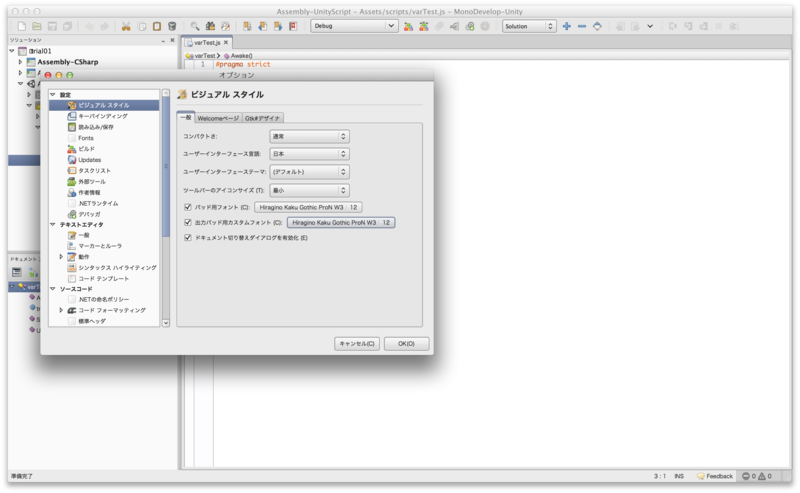Open the Solution combo box in toolbar
800x493 pixels.
tap(529, 26)
